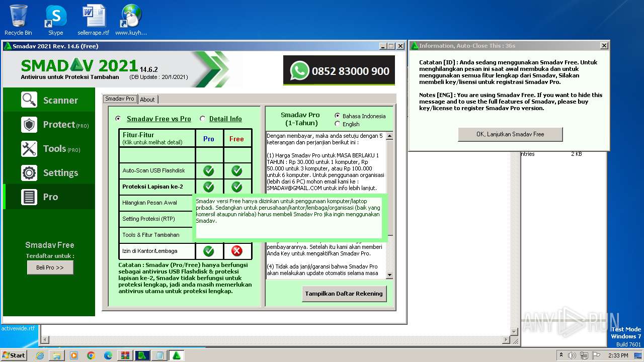Select Smadav Free vs Pro radio option
This screenshot has width=644, height=362.
118,119
